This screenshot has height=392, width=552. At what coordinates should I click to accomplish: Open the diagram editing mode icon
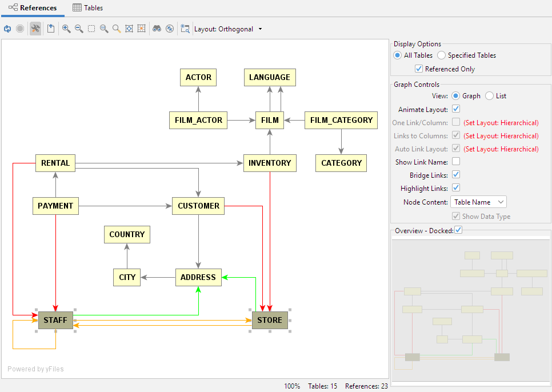click(185, 29)
